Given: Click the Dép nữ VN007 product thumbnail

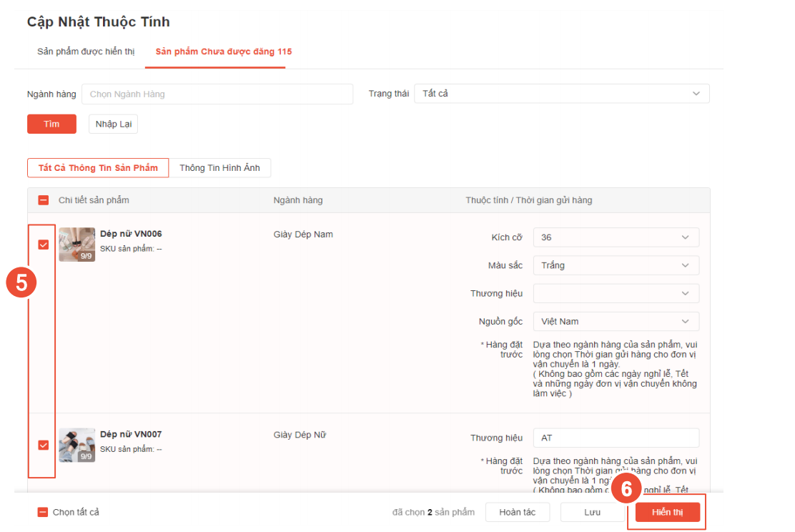Looking at the screenshot, I should pos(76,445).
